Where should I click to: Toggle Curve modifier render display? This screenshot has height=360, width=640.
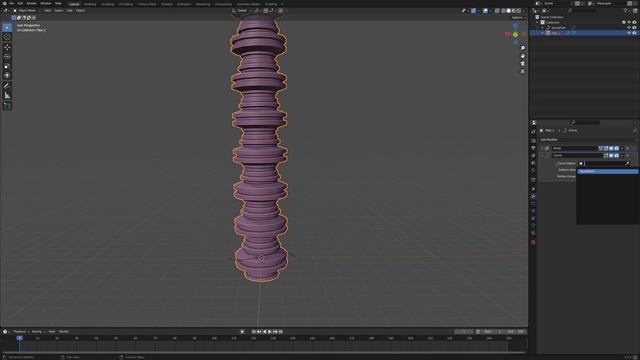click(x=616, y=156)
